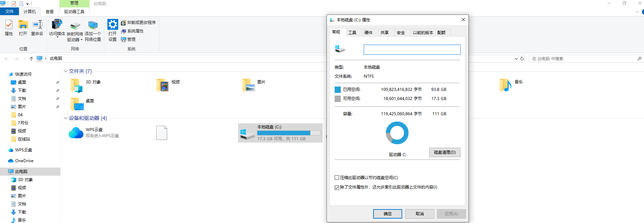Click Add a network location icon

pos(93,31)
